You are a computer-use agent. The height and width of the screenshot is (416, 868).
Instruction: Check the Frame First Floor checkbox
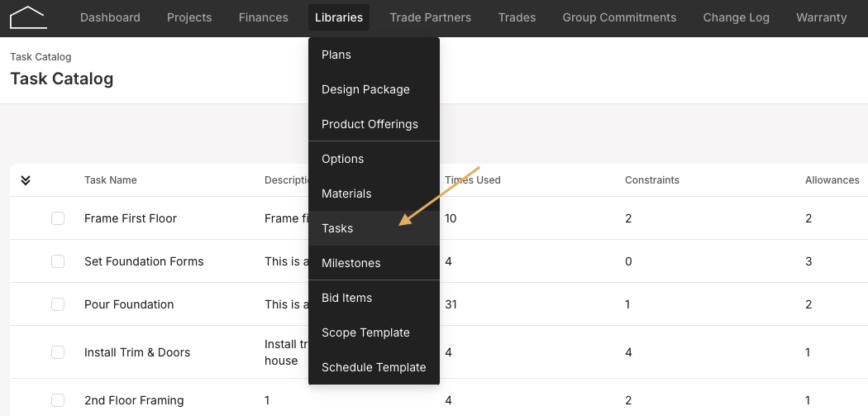tap(58, 218)
